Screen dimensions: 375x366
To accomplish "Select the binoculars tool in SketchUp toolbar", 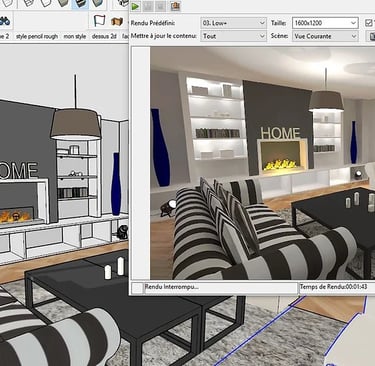I will pyautogui.click(x=5, y=21).
